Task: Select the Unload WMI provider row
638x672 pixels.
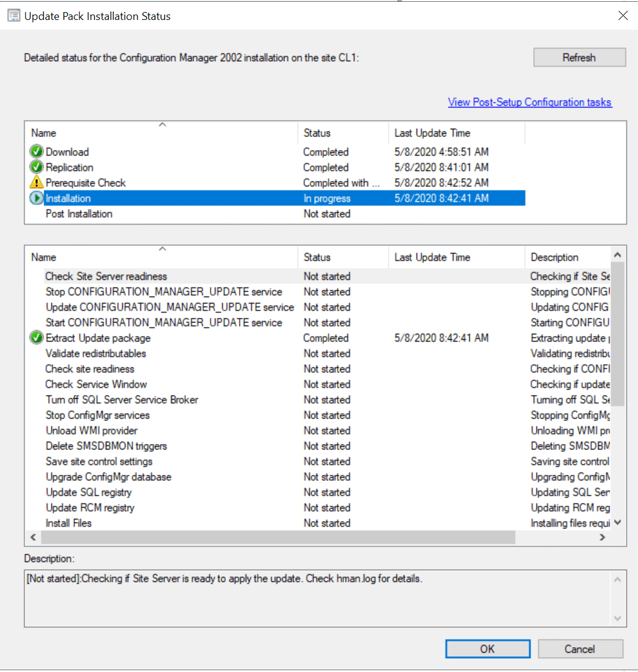Action: pyautogui.click(x=318, y=430)
